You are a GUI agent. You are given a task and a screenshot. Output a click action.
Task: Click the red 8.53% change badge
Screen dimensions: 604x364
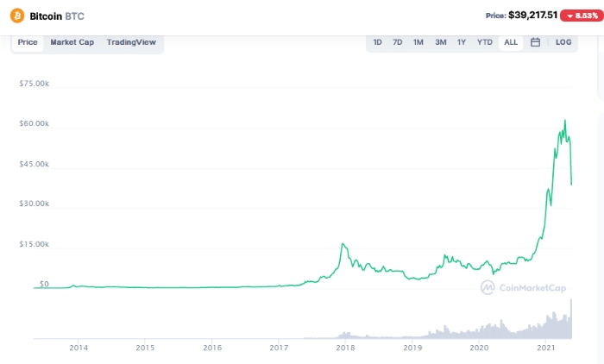579,16
